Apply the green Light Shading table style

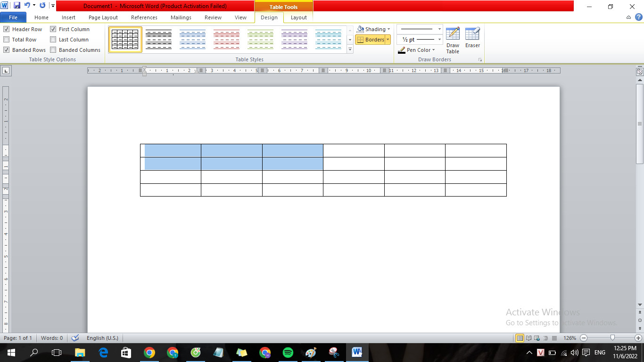(260, 40)
